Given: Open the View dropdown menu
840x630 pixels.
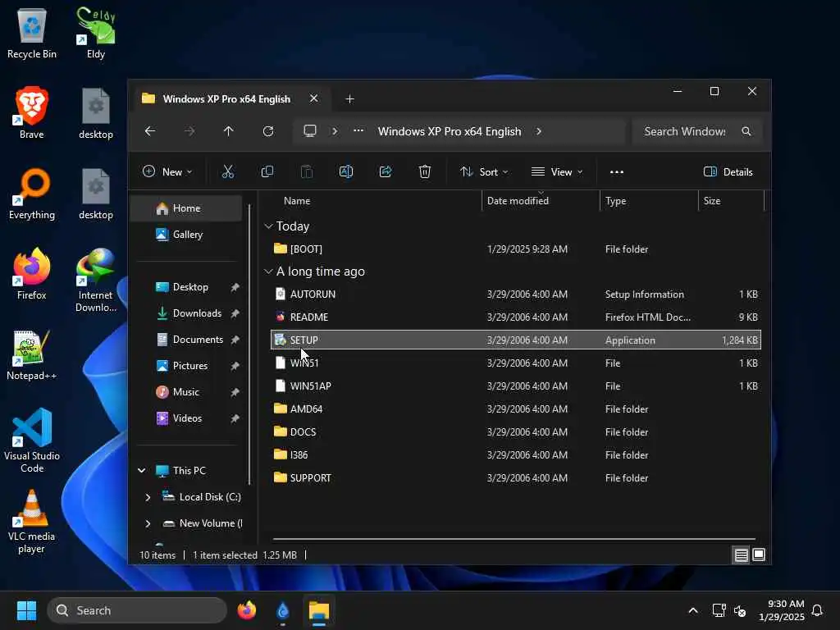Looking at the screenshot, I should click(x=557, y=172).
